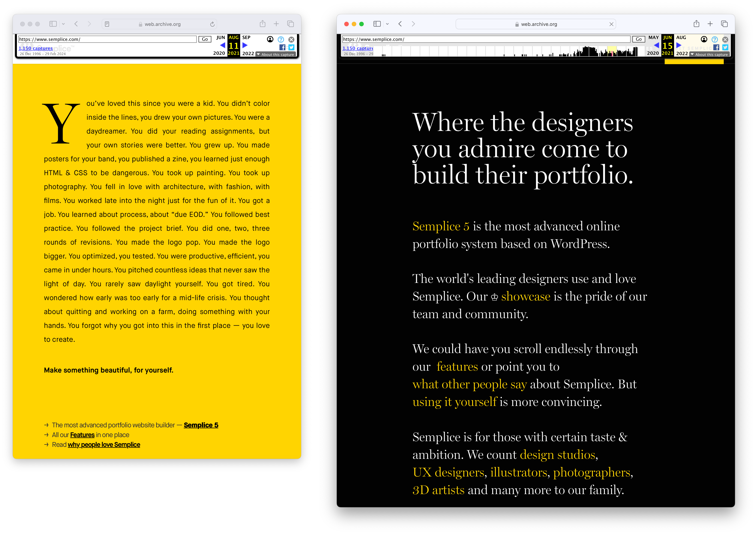
Task: Show tab overview in the right window
Action: [725, 24]
